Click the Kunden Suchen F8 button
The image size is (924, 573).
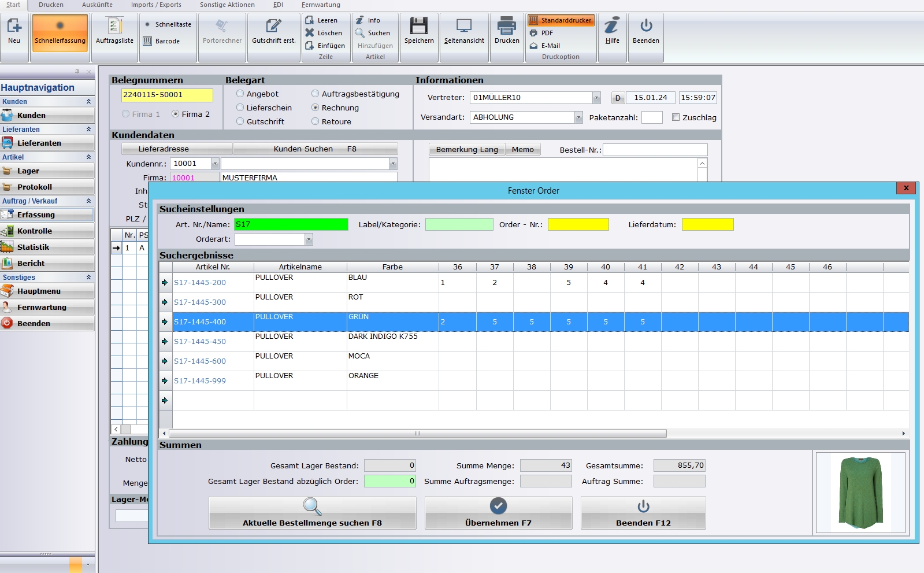point(315,149)
